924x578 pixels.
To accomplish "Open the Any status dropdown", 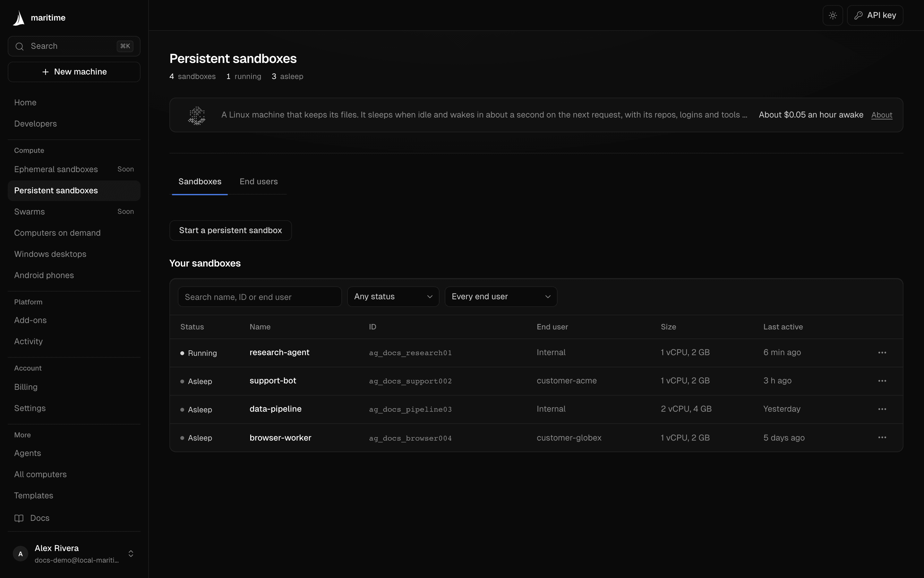I will click(393, 297).
